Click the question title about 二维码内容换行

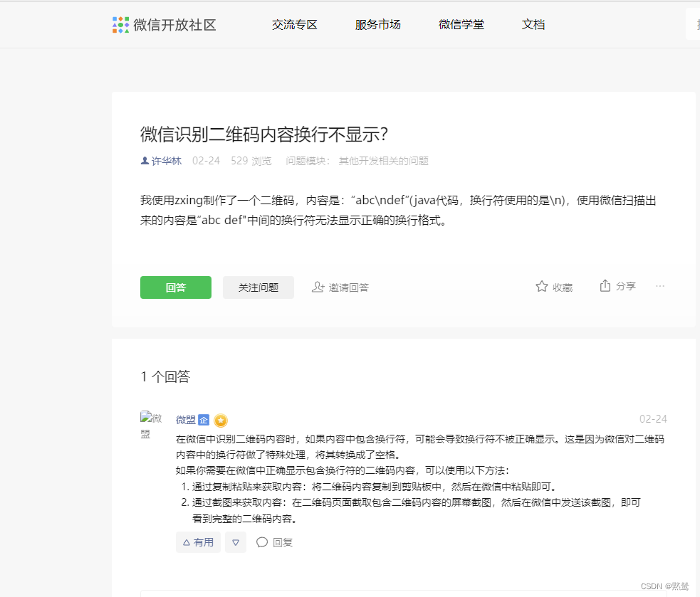coord(264,134)
